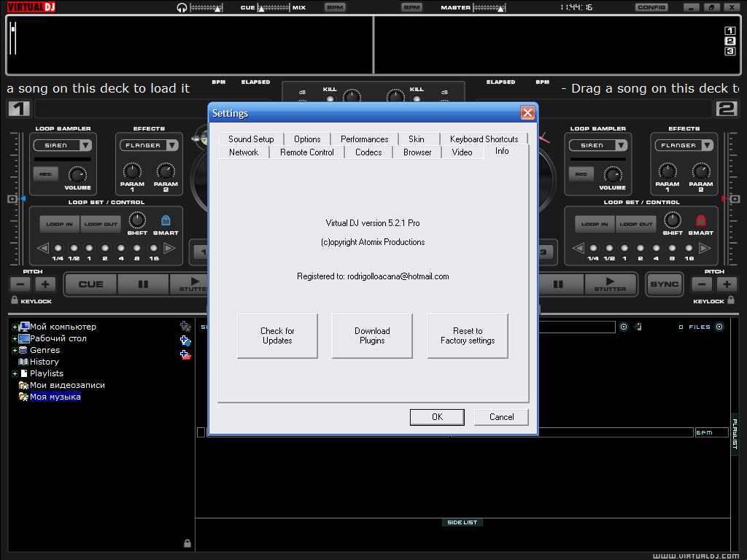Select the Codecs tab
The height and width of the screenshot is (560, 747).
[368, 152]
